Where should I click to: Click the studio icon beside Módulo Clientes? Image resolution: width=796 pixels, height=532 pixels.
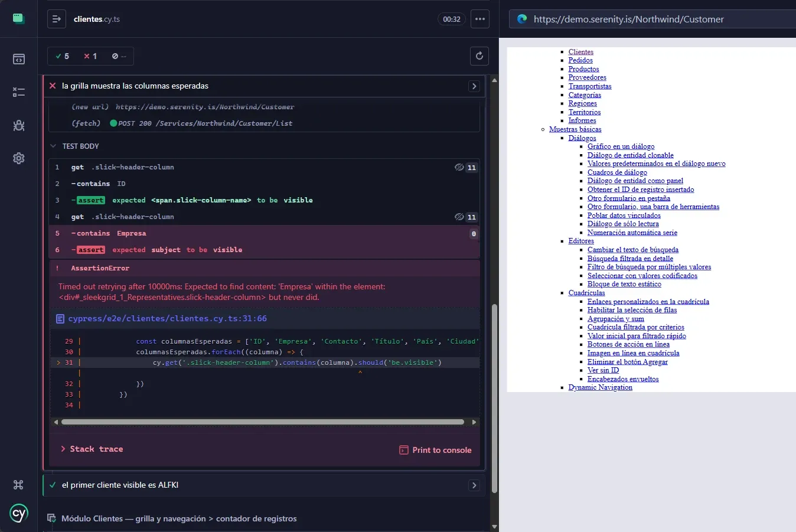tap(51, 518)
